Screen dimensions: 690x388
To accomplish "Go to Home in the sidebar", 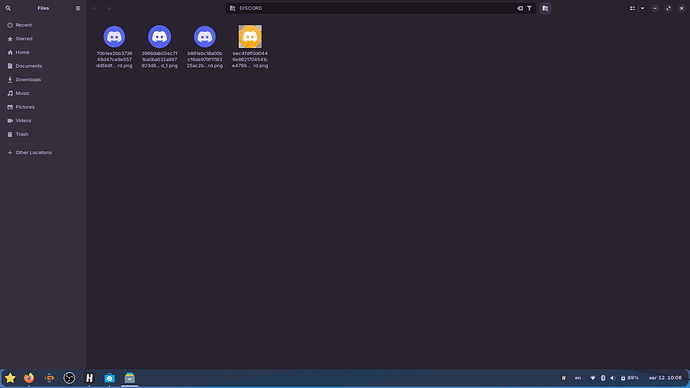I will click(x=43, y=52).
